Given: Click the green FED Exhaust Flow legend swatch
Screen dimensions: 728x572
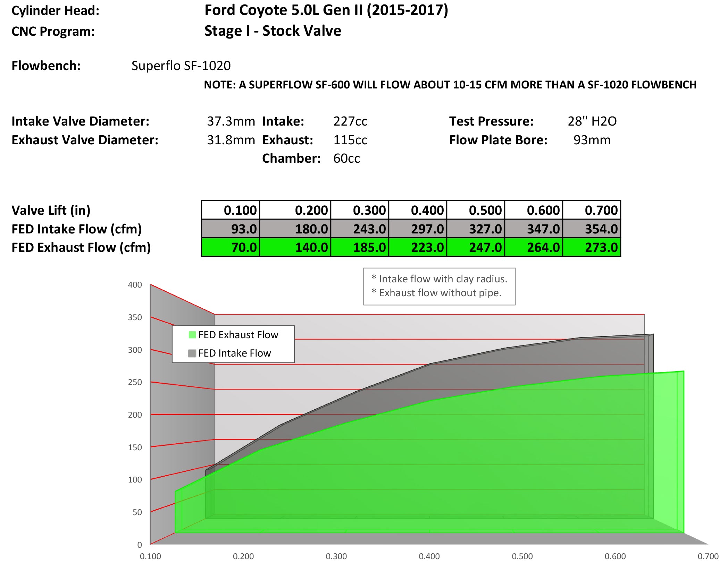Looking at the screenshot, I should [192, 335].
